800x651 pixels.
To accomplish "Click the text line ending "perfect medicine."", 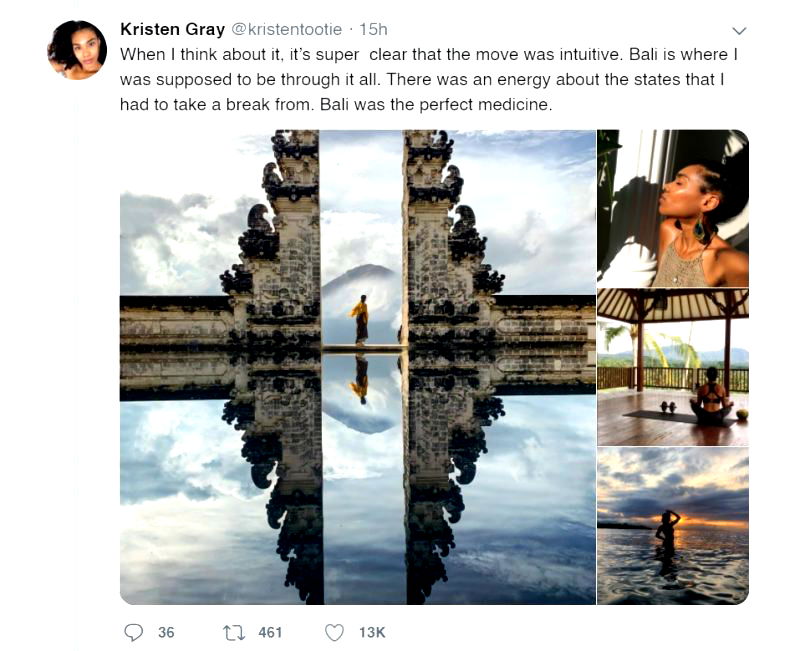I will pos(335,103).
